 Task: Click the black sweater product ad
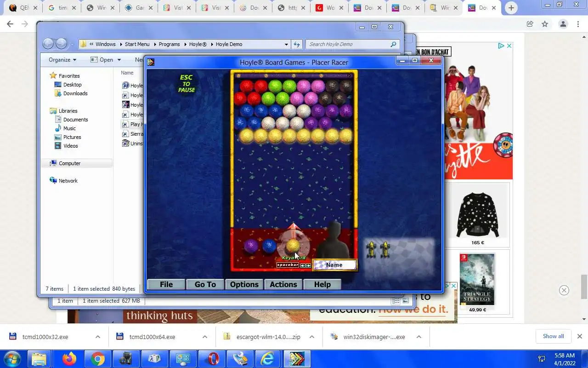point(478,215)
